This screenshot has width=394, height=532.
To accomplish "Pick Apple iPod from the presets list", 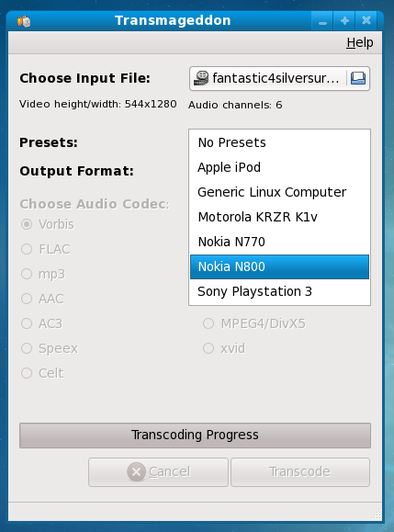I will pyautogui.click(x=279, y=167).
